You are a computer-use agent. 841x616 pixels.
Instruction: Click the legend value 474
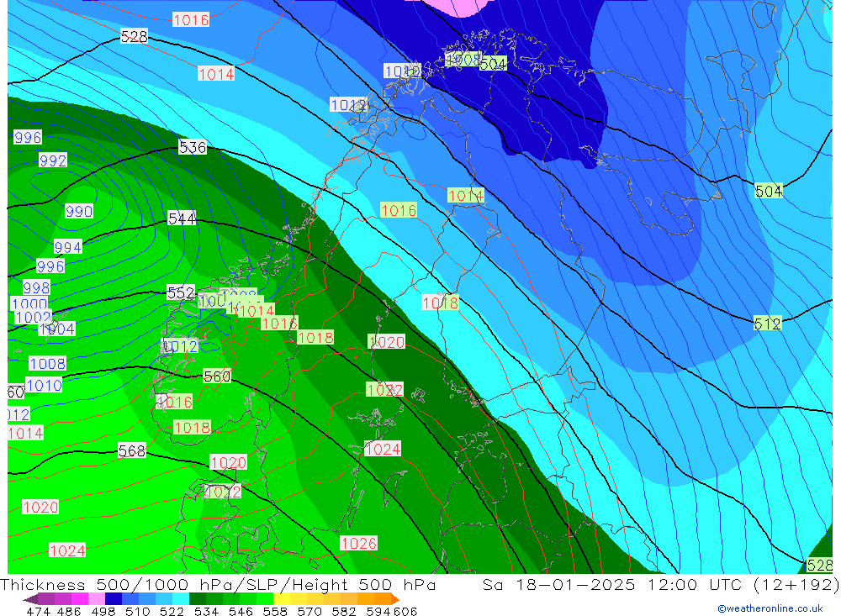38,612
